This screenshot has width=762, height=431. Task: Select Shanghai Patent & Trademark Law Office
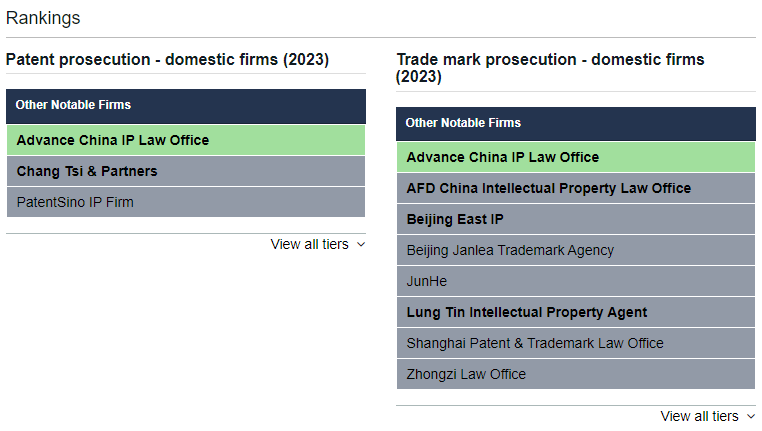coord(535,343)
